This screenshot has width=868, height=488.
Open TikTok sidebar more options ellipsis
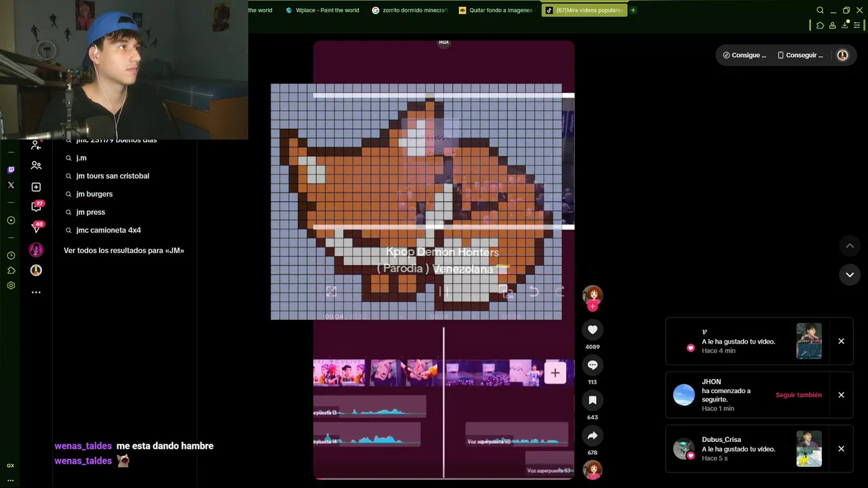coord(36,292)
